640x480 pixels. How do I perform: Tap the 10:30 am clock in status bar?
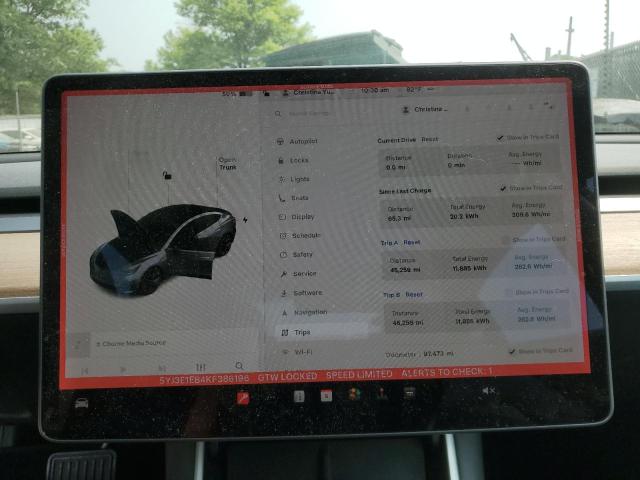click(374, 90)
